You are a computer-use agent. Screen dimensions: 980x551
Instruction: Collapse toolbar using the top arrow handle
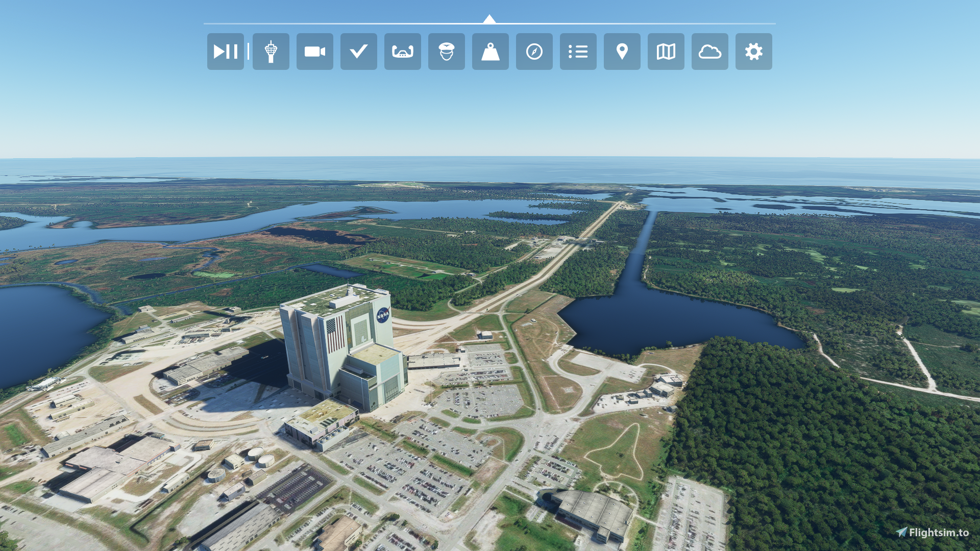pos(489,19)
